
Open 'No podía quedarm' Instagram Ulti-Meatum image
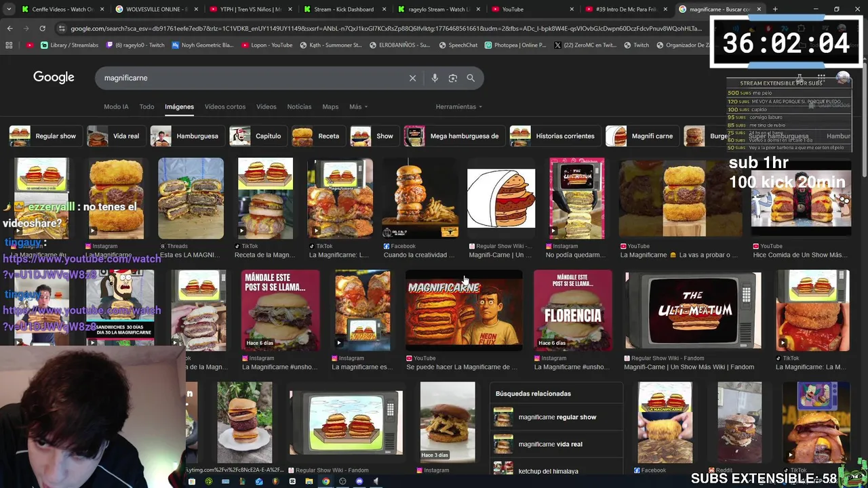[577, 199]
